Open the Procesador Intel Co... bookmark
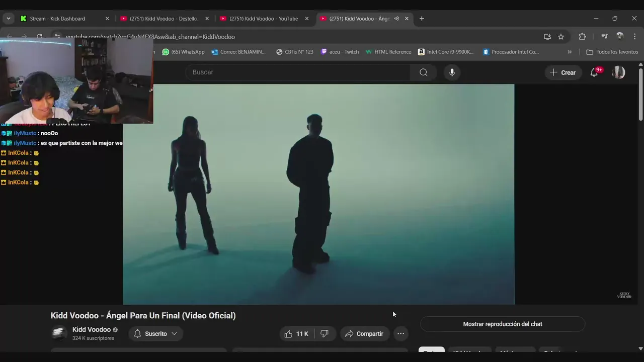The image size is (644, 362). coord(511,52)
